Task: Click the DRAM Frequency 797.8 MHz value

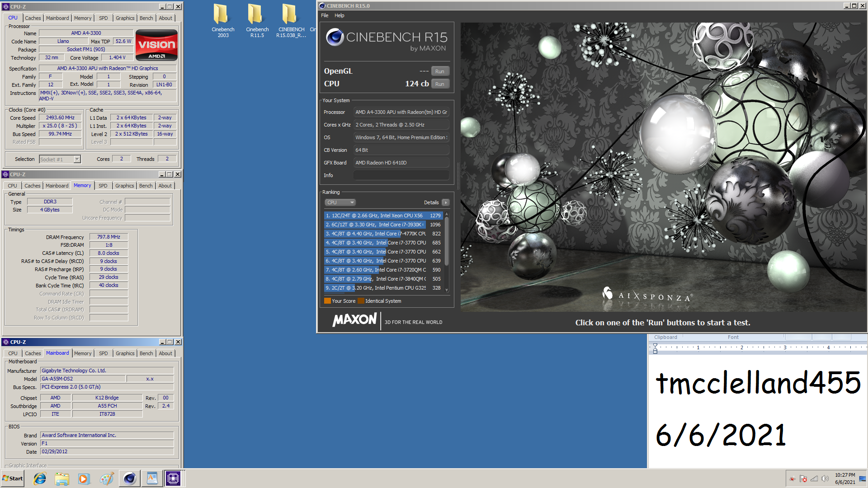Action: click(108, 237)
